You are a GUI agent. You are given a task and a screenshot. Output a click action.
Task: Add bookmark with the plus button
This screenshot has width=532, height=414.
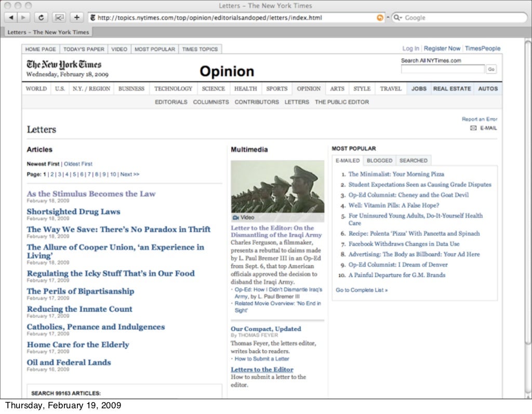click(x=77, y=17)
